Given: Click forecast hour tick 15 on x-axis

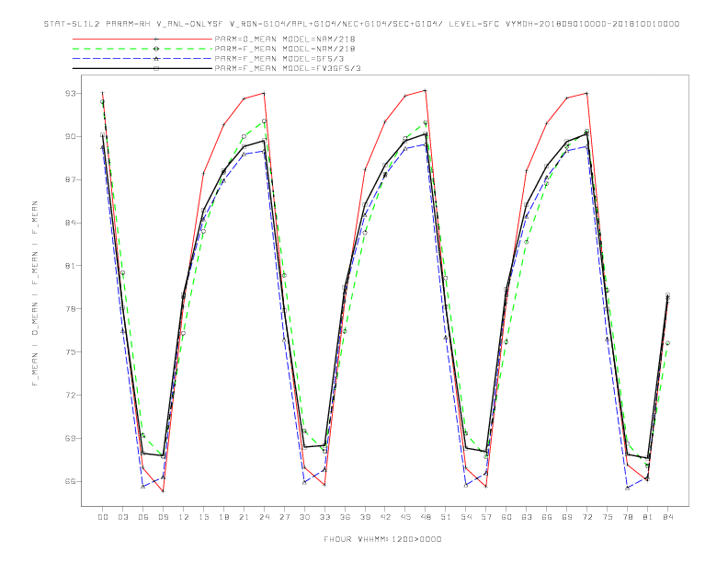Looking at the screenshot, I should pos(203,517).
